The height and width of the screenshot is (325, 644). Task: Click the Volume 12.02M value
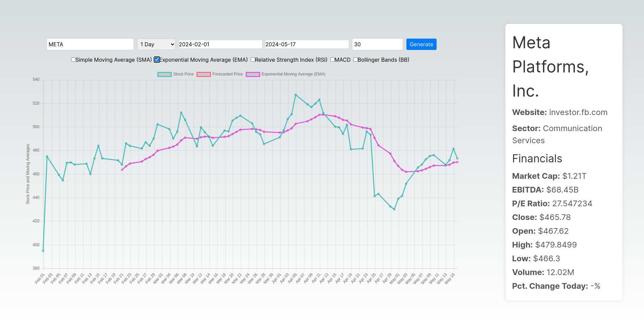560,272
